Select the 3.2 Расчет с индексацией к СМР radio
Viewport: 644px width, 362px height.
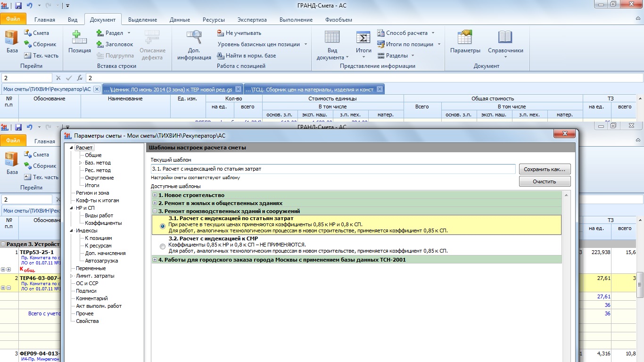click(163, 246)
